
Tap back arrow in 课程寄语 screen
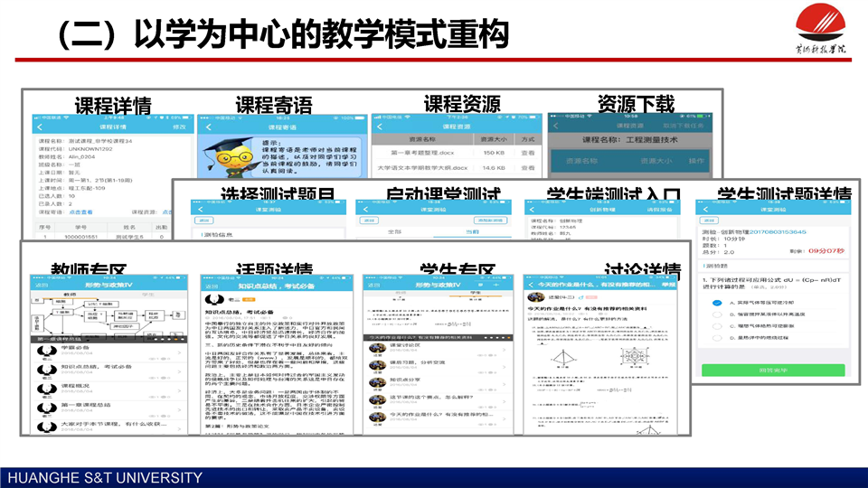tap(207, 127)
